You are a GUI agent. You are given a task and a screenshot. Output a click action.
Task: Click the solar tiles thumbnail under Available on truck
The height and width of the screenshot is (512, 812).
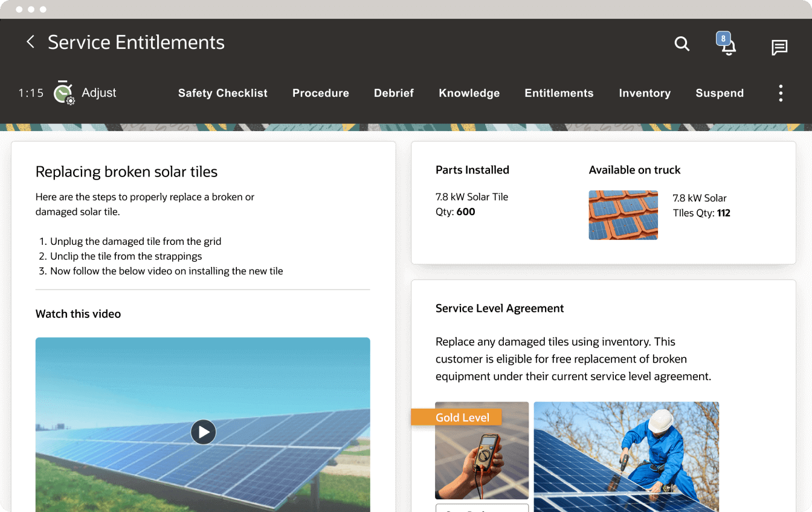[623, 215]
